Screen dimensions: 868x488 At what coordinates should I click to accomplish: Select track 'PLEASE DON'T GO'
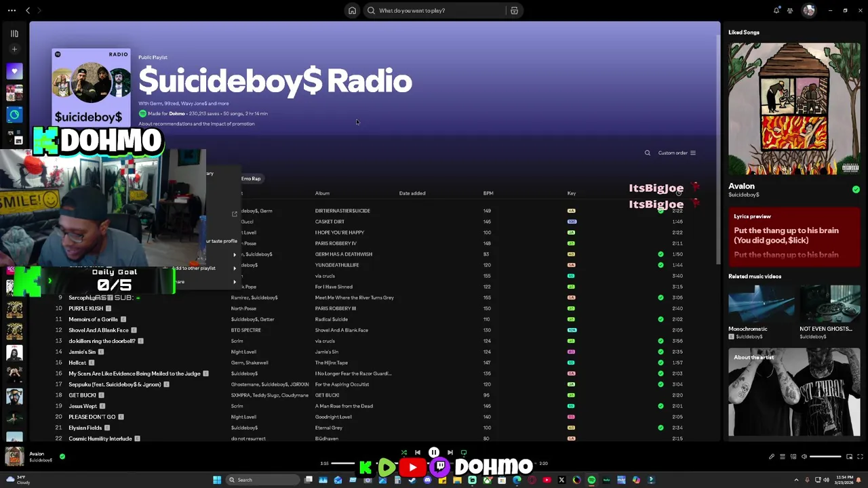92,417
